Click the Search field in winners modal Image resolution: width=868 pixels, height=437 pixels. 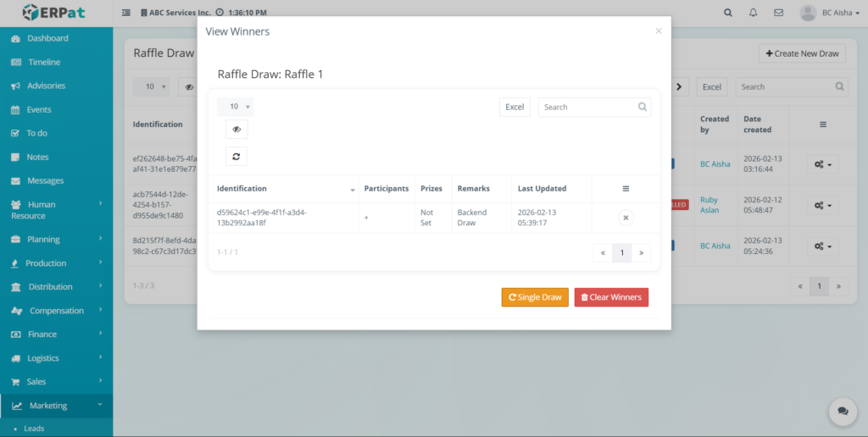[588, 108]
